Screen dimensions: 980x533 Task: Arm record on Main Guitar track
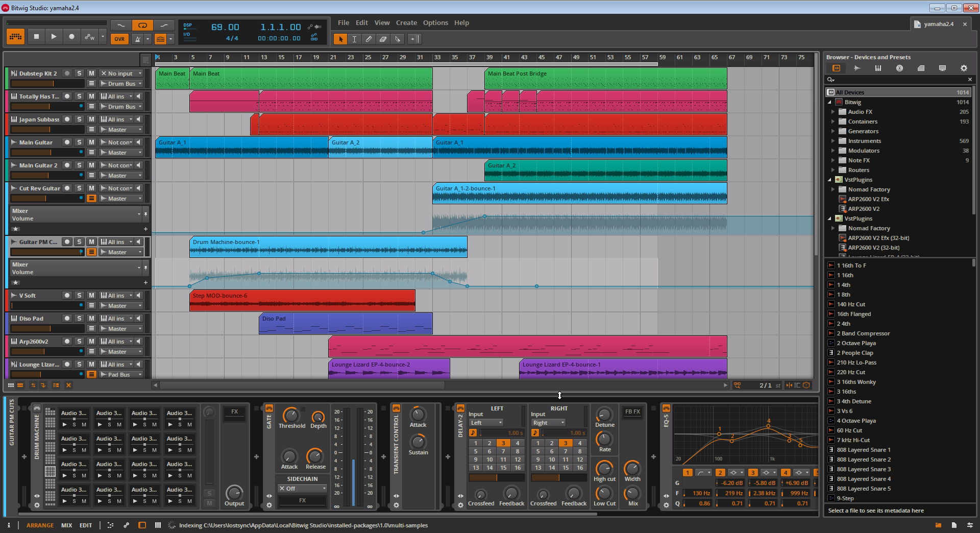(67, 142)
